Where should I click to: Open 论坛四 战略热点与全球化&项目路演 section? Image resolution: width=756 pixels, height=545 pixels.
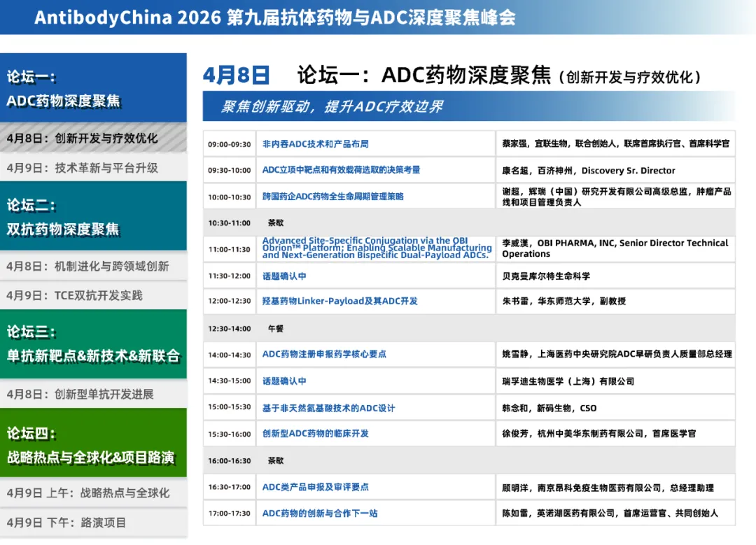click(x=93, y=443)
